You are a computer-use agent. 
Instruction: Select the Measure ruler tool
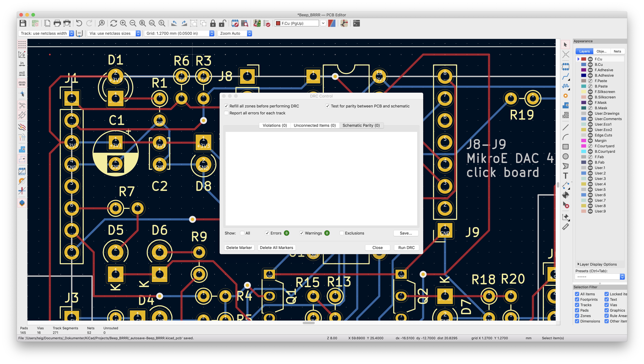click(x=566, y=227)
